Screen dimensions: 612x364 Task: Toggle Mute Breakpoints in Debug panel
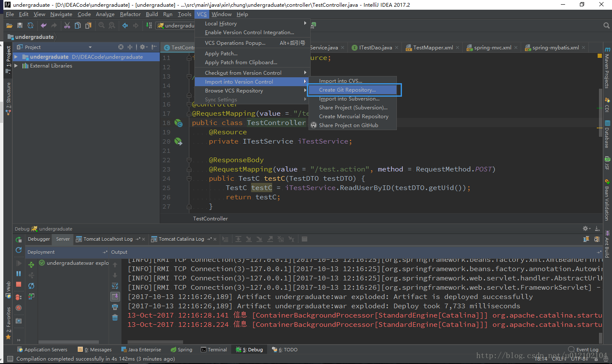click(x=19, y=308)
